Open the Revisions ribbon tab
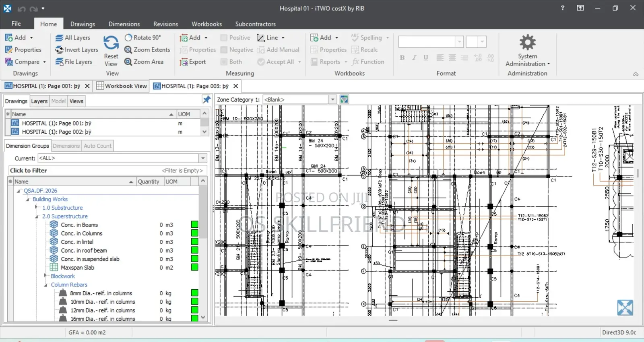644x342 pixels. [x=165, y=24]
